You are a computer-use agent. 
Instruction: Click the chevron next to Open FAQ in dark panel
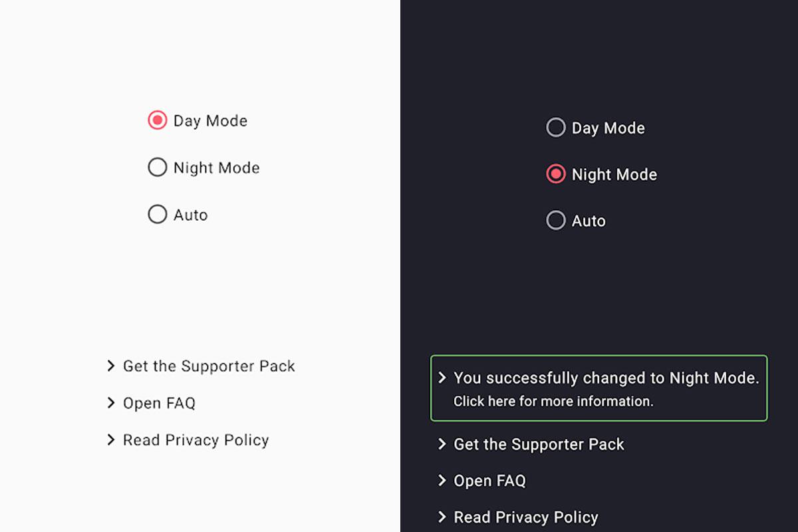[x=442, y=480]
